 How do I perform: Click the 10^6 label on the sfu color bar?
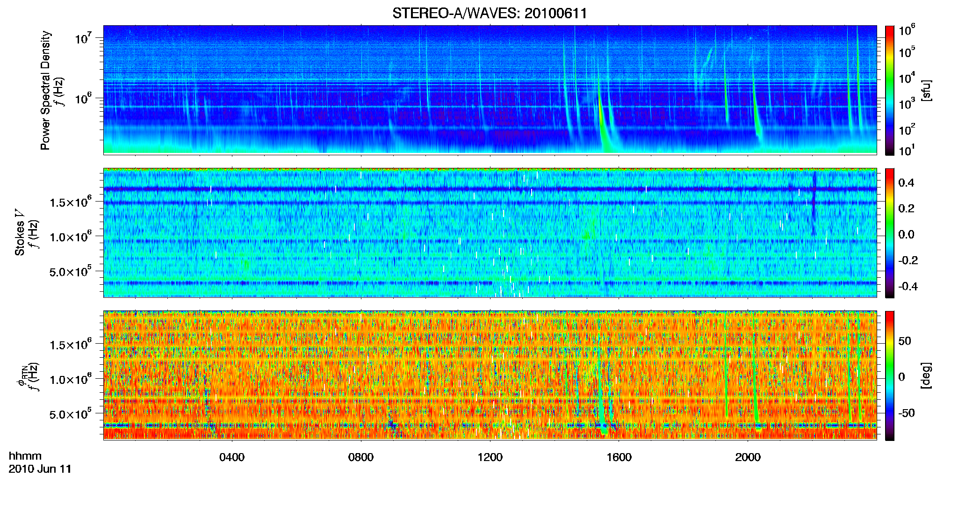tap(907, 30)
